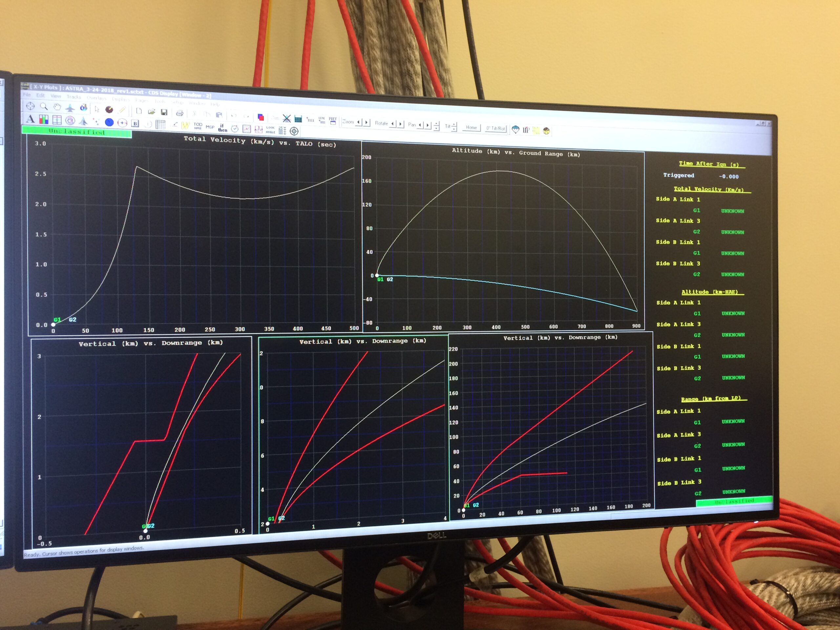Activate the magnifying glass zoom tool

tap(44, 107)
